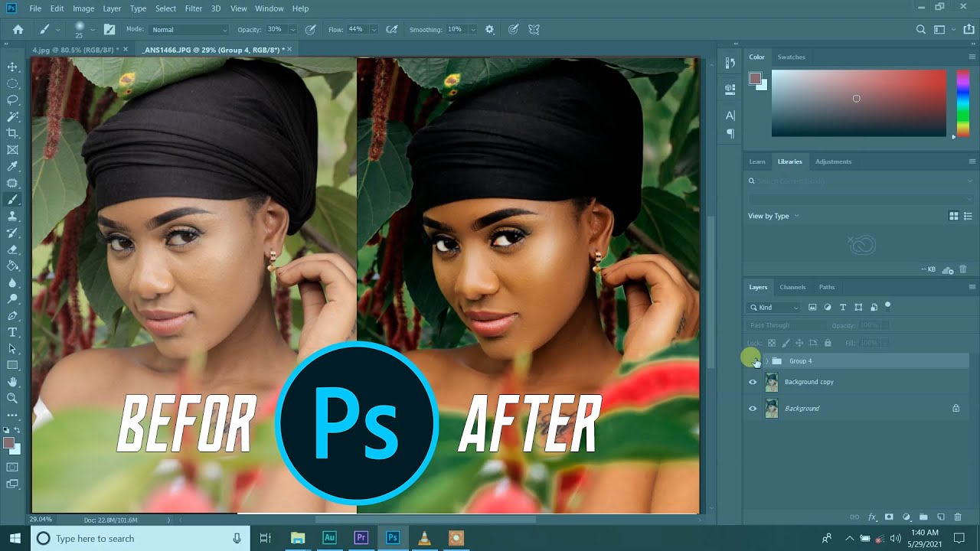Select the Blur tool
Viewport: 980px width, 551px height.
[12, 282]
